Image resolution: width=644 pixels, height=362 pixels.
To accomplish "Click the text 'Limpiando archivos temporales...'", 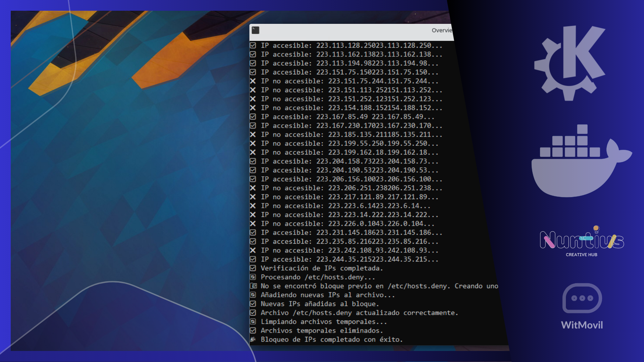I will (324, 321).
